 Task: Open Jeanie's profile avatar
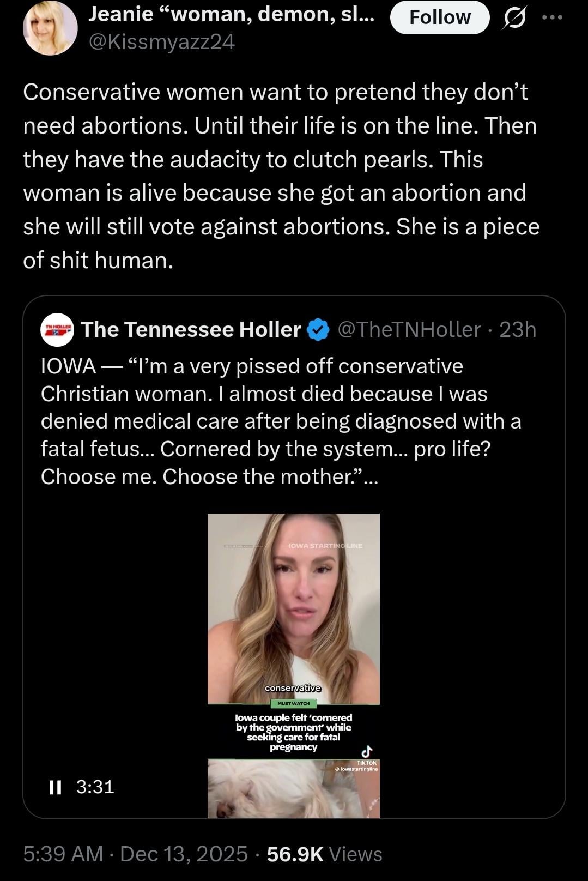pyautogui.click(x=50, y=28)
